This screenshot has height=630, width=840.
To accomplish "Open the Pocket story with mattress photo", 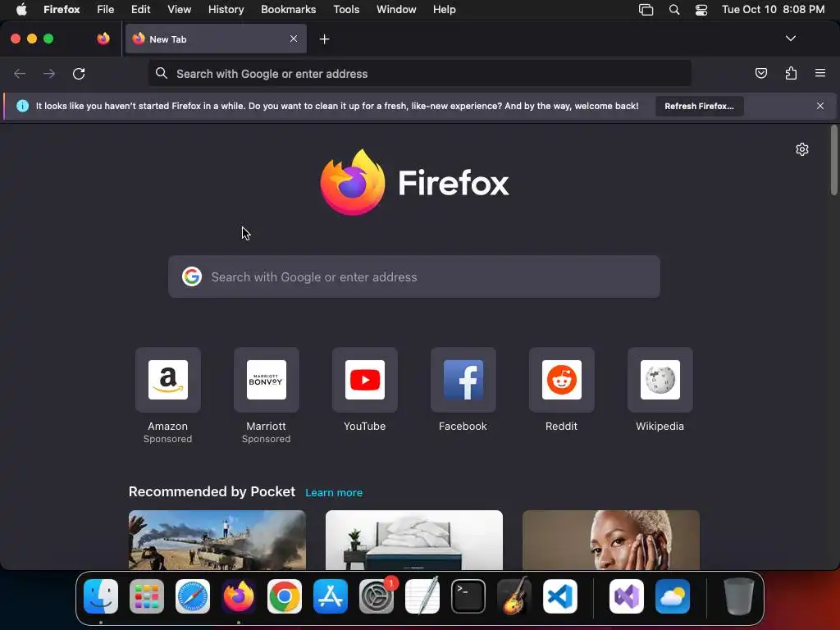I will [x=414, y=540].
